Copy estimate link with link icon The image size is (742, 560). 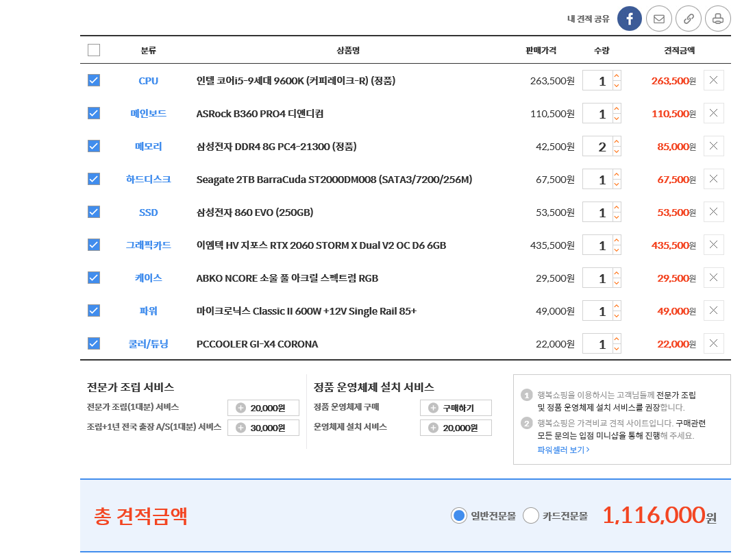(688, 19)
